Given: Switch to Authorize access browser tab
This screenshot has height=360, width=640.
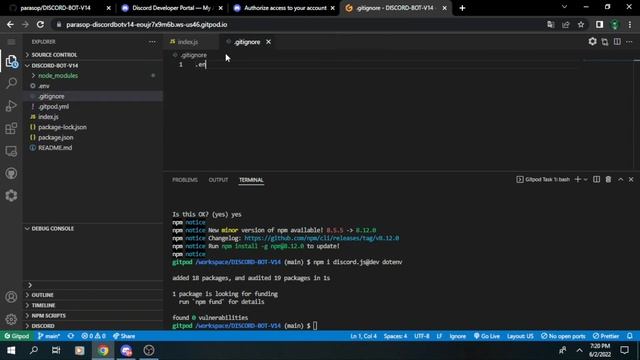Looking at the screenshot, I should tap(285, 8).
